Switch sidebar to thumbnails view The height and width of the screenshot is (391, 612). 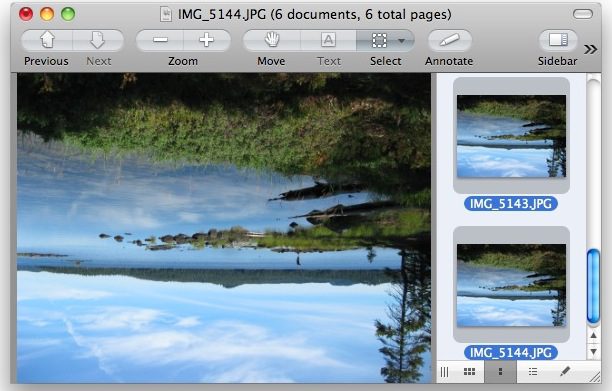[x=500, y=372]
